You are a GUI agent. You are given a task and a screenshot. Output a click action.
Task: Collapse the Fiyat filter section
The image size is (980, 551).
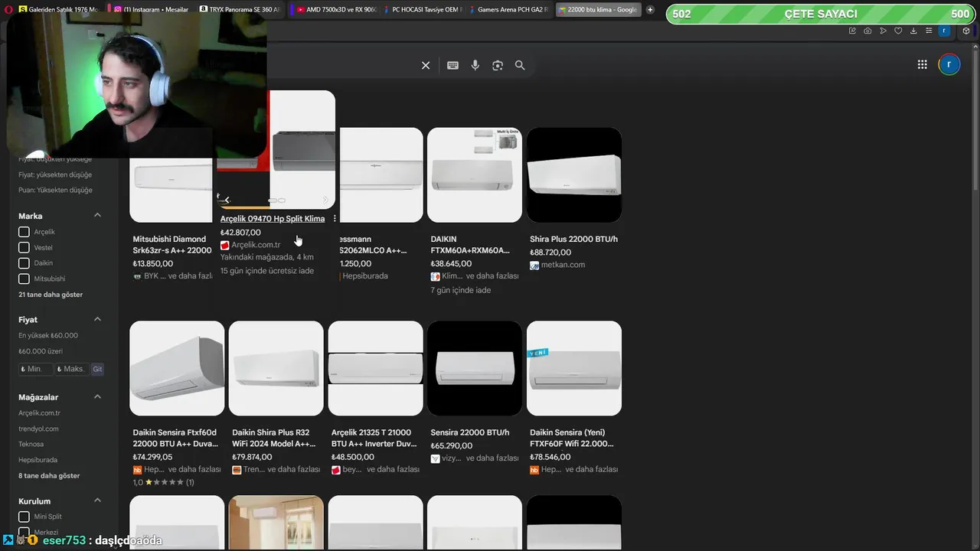97,319
